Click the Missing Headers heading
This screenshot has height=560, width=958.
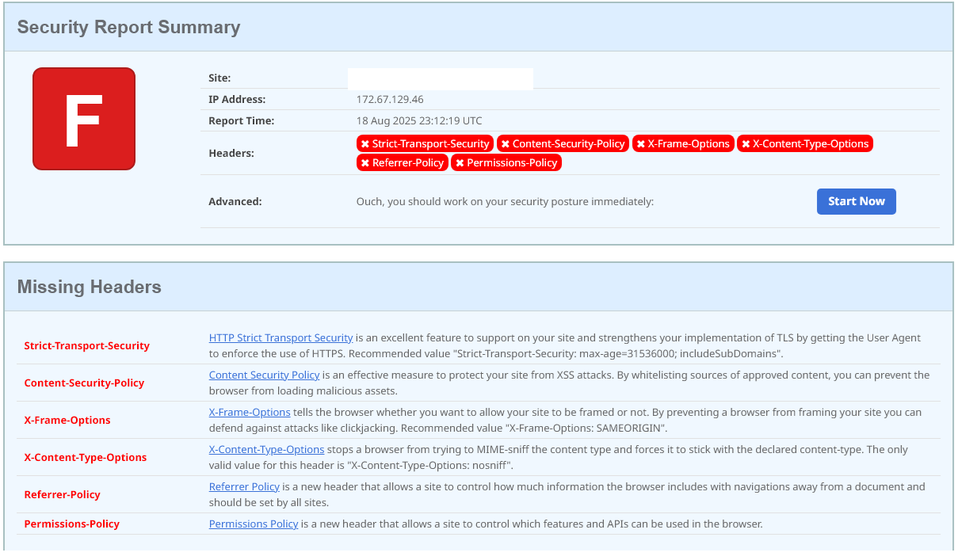click(90, 287)
